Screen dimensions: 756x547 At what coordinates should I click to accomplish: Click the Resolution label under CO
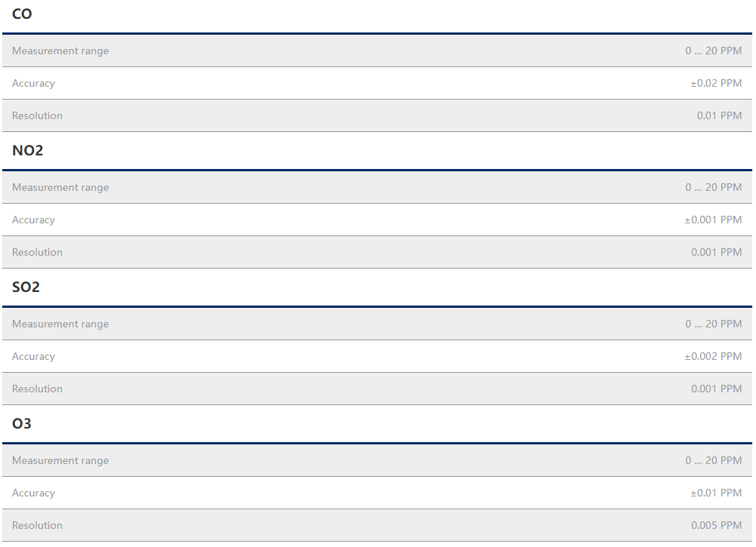click(37, 116)
